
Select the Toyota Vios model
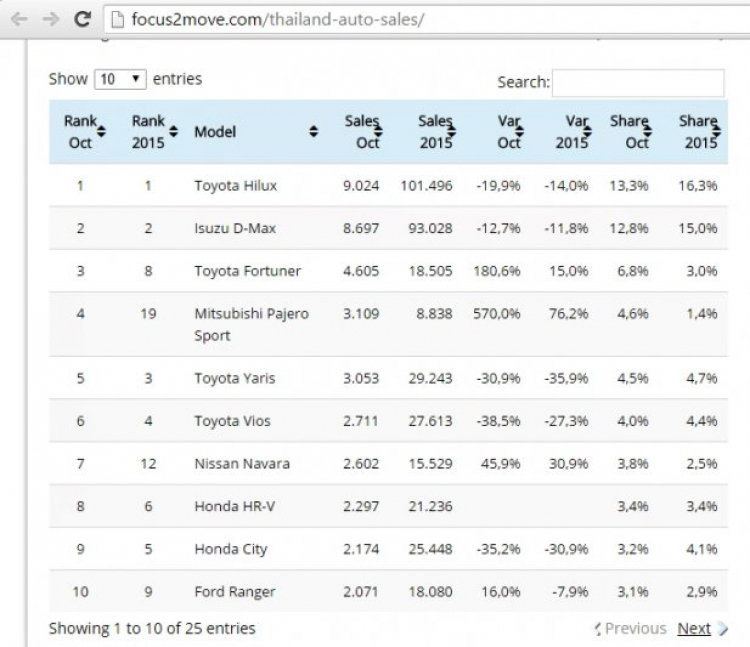click(232, 421)
